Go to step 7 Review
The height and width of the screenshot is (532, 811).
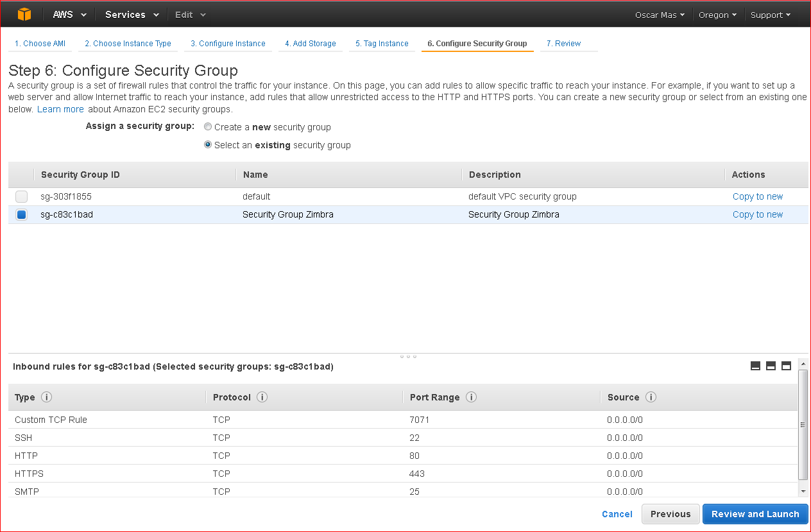(563, 44)
